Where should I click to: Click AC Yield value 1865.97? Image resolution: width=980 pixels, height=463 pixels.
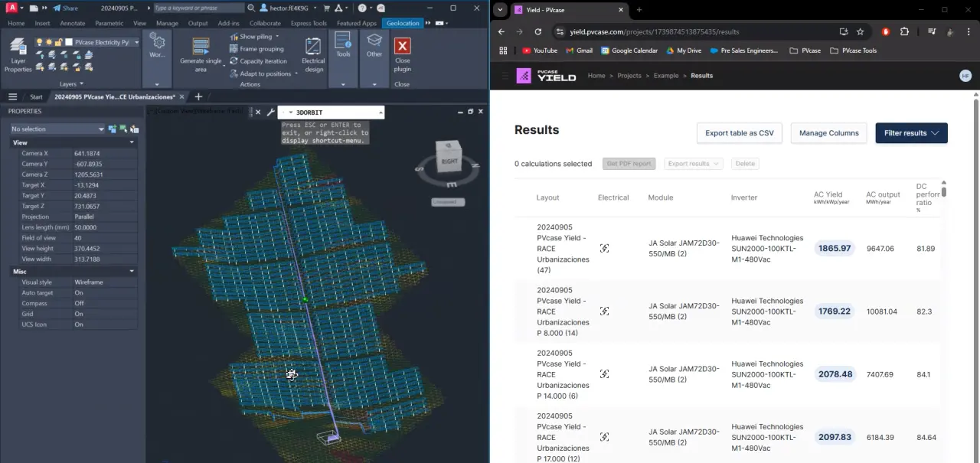835,249
